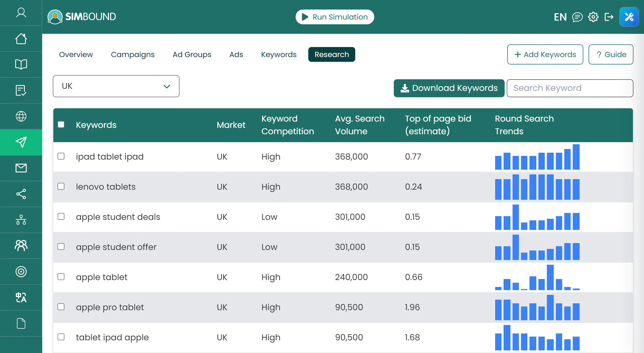Click the trend chart for 'apple tablet'
Image resolution: width=644 pixels, height=353 pixels.
click(537, 277)
